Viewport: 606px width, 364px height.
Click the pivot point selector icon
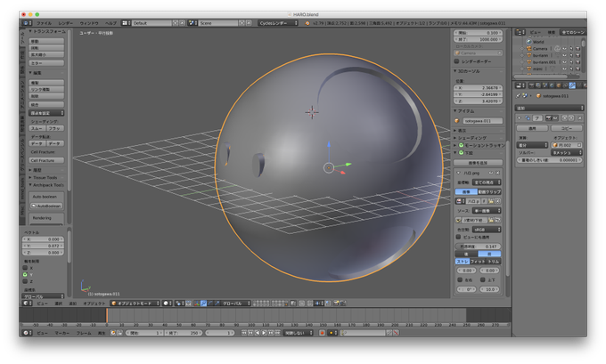pos(180,303)
